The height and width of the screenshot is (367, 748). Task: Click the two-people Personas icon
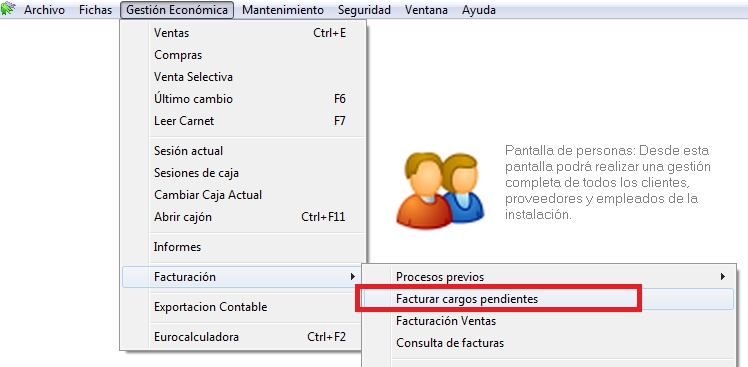pyautogui.click(x=440, y=190)
